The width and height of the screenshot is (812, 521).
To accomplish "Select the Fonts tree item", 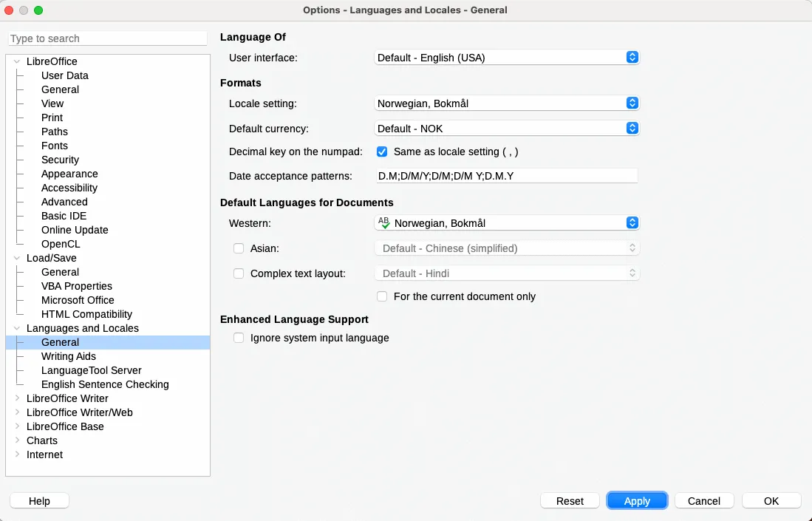I will click(55, 146).
